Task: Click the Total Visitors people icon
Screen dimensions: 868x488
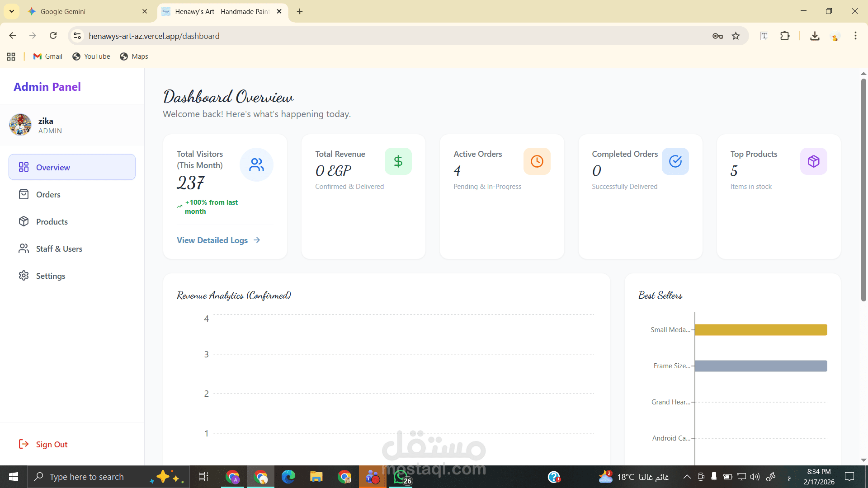Action: tap(256, 164)
